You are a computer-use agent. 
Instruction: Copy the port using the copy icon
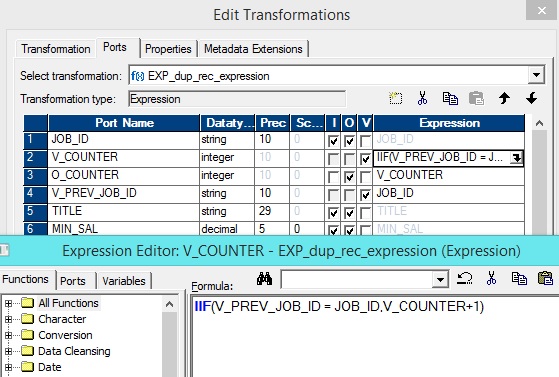click(x=450, y=98)
